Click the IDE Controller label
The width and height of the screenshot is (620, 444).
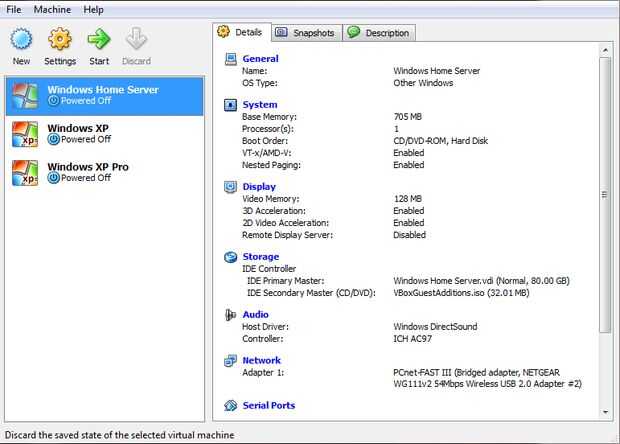(x=269, y=269)
